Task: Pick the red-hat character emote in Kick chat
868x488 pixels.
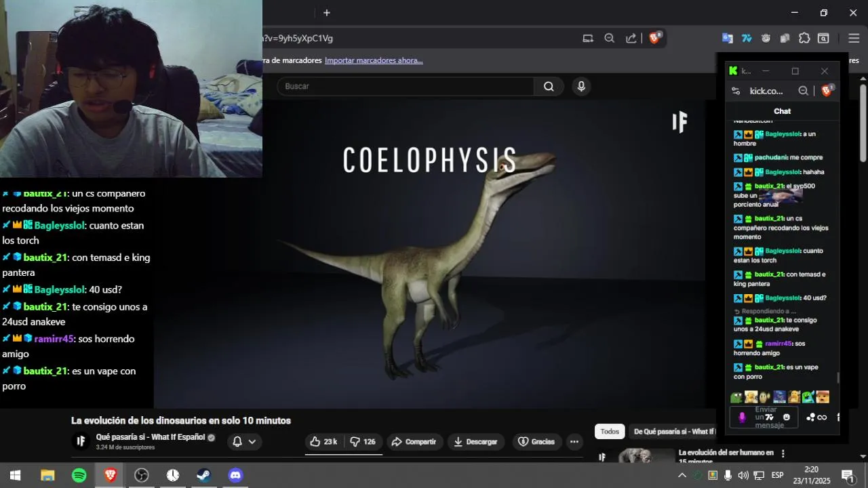Action: tap(823, 397)
